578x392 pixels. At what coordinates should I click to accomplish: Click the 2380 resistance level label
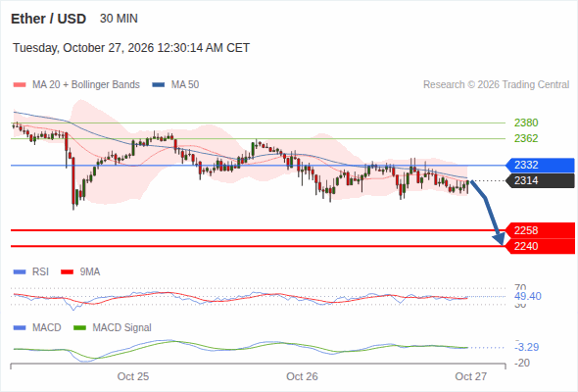point(526,122)
